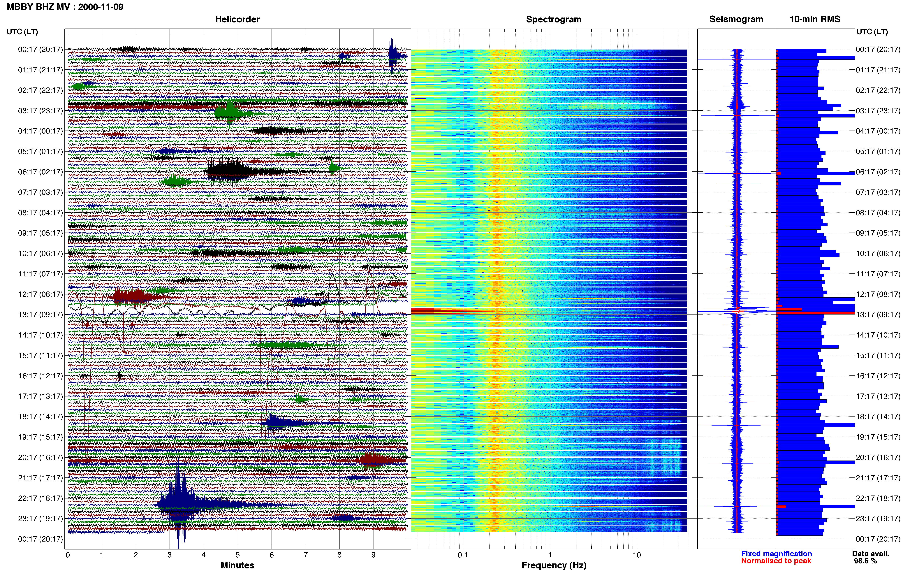Click minute tick '9' on helicorder axis
Screen dimensions: 924x578
[x=373, y=555]
